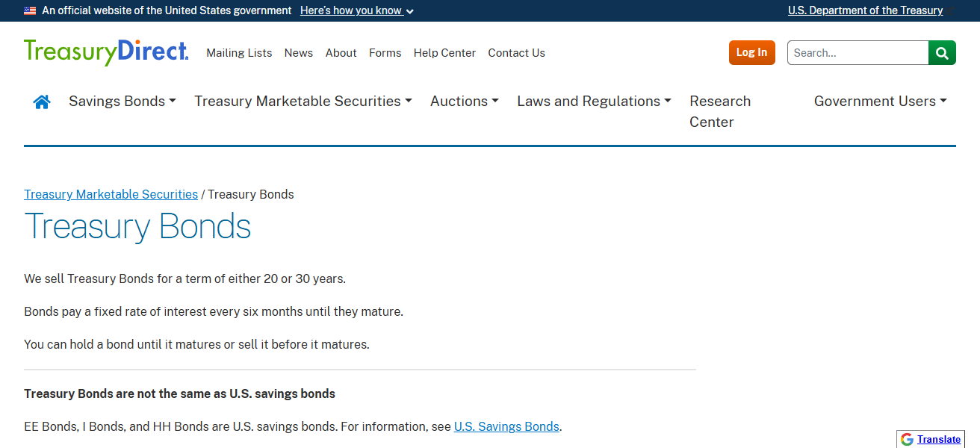The width and height of the screenshot is (980, 448).
Task: Click the Log In button
Action: click(x=751, y=52)
